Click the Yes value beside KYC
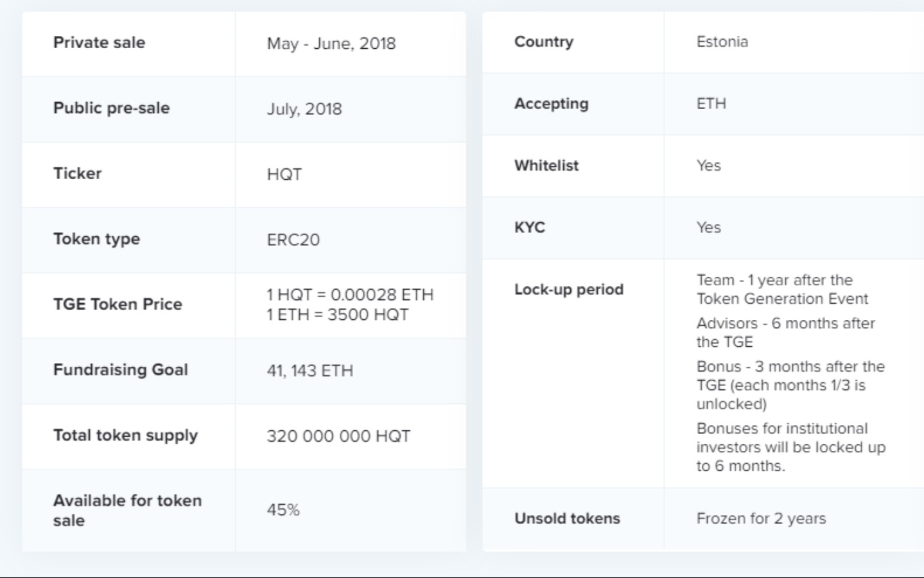Viewport: 924px width, 578px height. click(709, 227)
